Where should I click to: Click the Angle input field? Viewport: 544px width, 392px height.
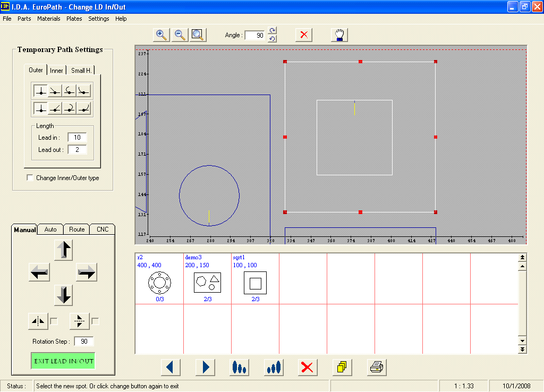[255, 35]
